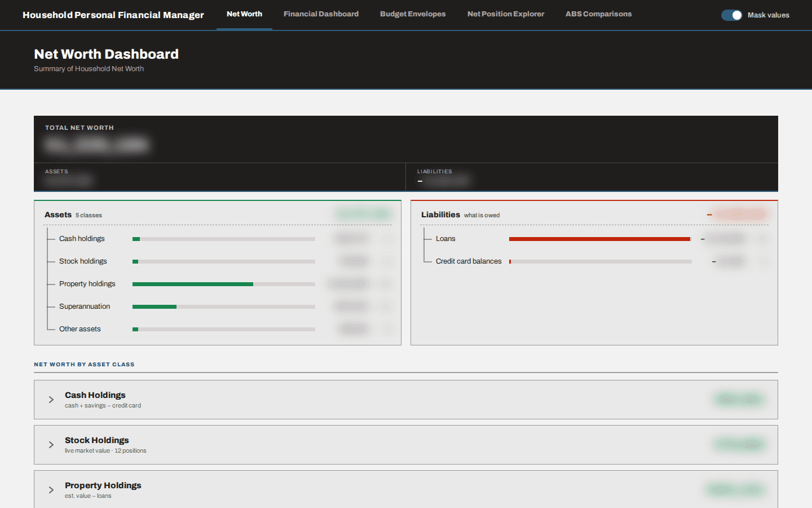Click the ASSETS label in the summary banner
The image size is (812, 508).
pyautogui.click(x=56, y=172)
